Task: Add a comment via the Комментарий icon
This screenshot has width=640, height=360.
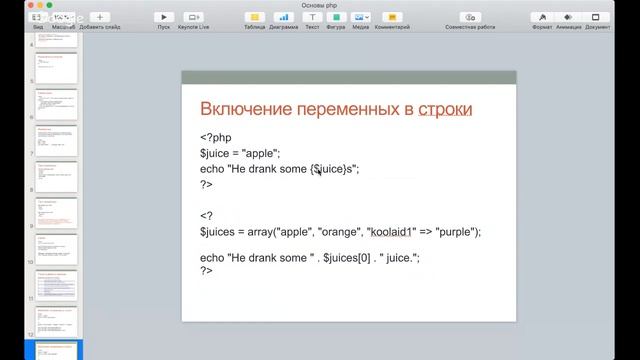Action: pos(392,18)
